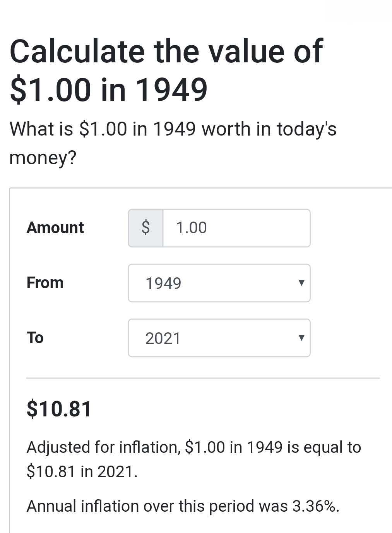This screenshot has width=392, height=533.
Task: Click the To field label
Action: coord(35,338)
